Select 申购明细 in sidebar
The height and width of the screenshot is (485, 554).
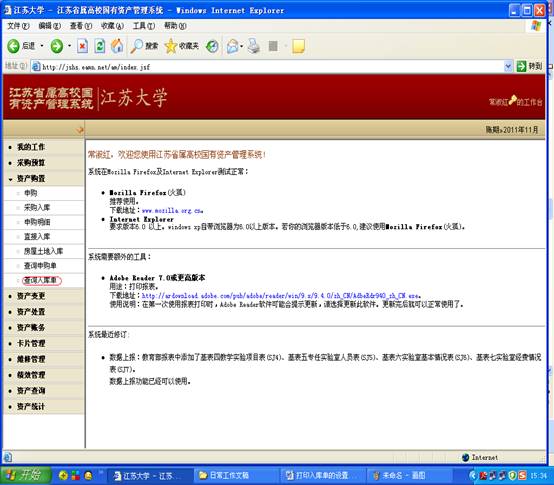click(x=37, y=222)
